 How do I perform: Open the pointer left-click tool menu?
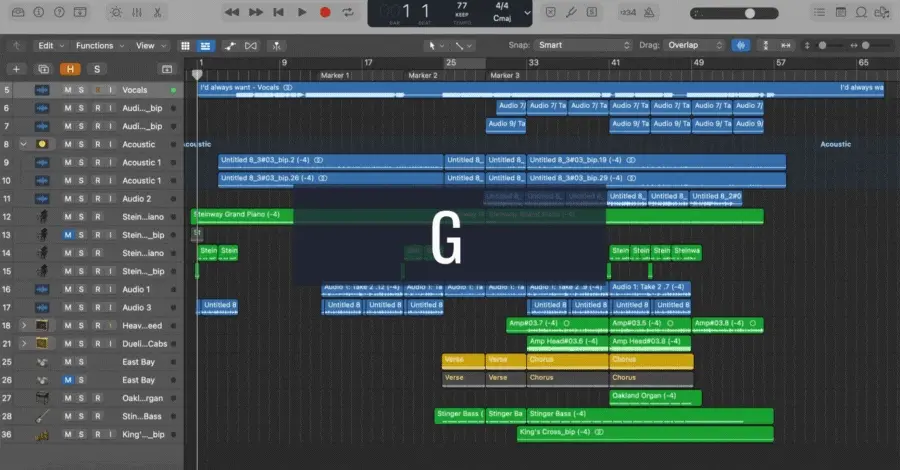(x=436, y=45)
